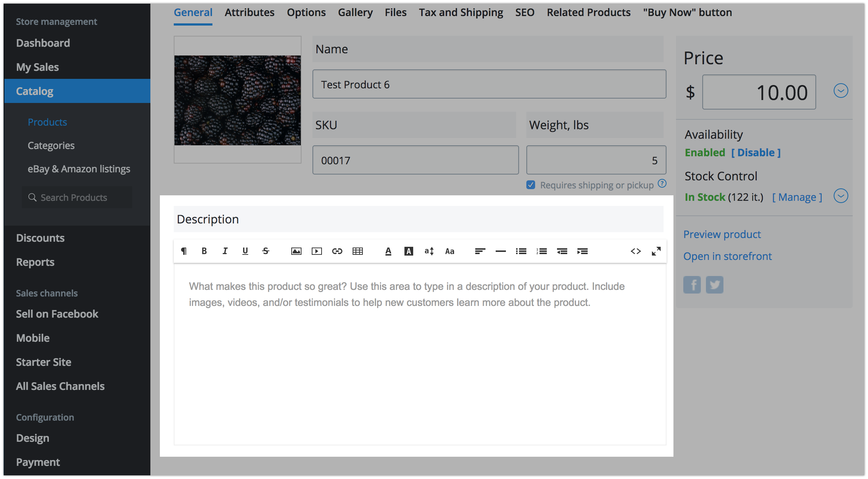Insert a table in the editor
Viewport: 868px width, 479px height.
click(x=357, y=251)
